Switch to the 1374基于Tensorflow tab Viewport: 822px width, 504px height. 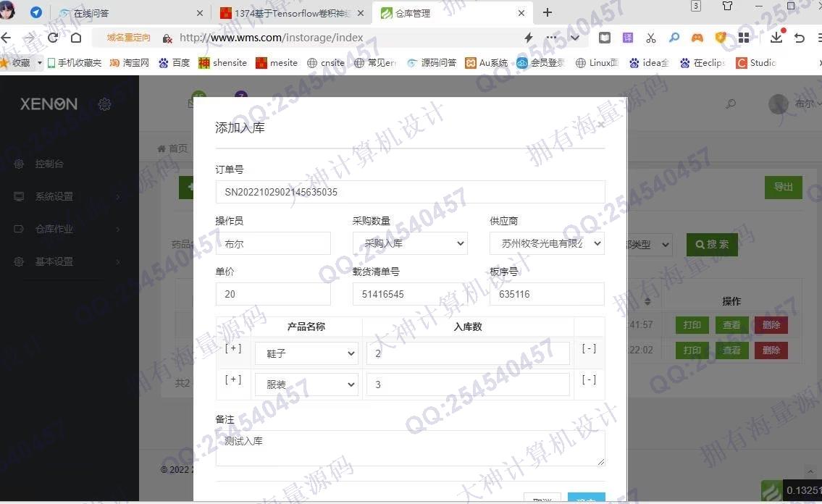pos(293,13)
